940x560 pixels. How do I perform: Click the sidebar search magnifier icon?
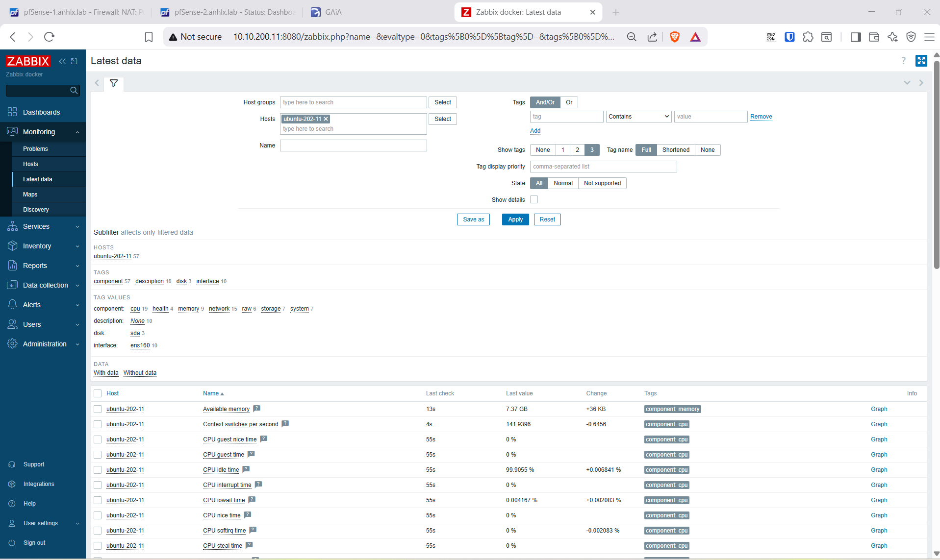point(74,91)
